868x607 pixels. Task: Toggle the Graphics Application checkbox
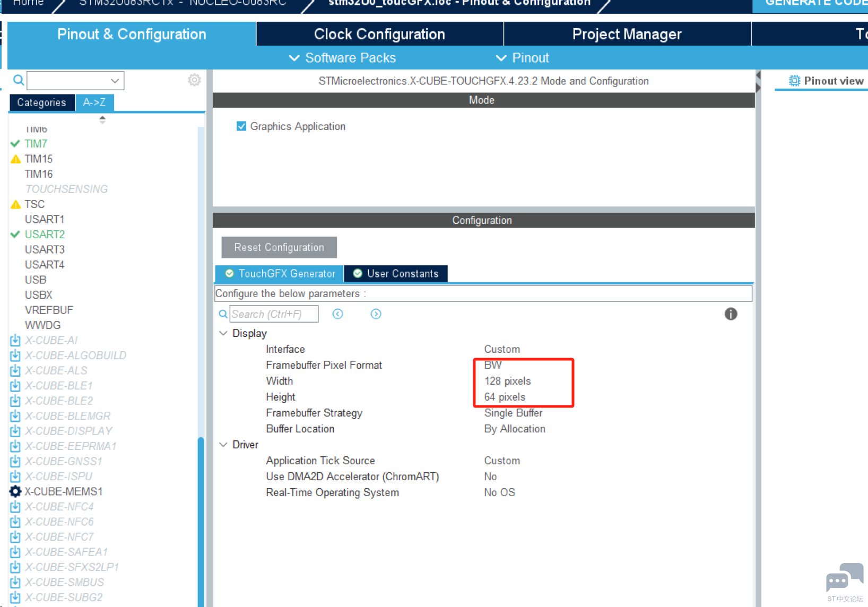(x=241, y=126)
